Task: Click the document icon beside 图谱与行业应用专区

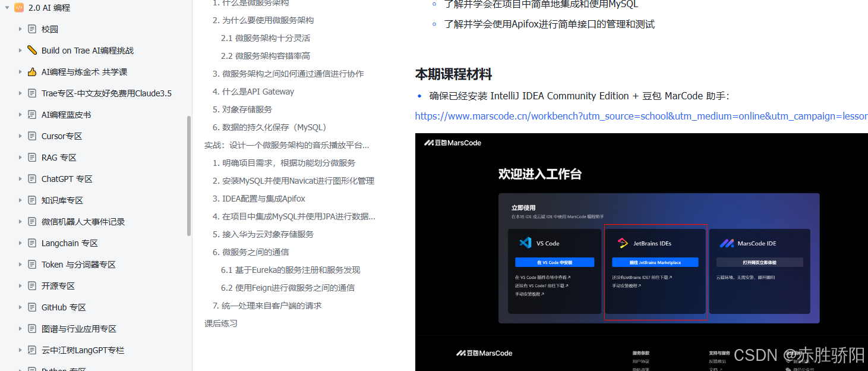Action: [x=32, y=329]
